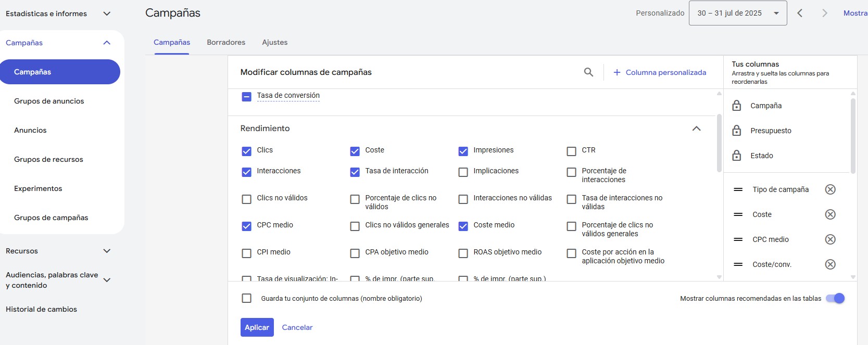
Task: Switch to the Ajustes tab
Action: [275, 42]
